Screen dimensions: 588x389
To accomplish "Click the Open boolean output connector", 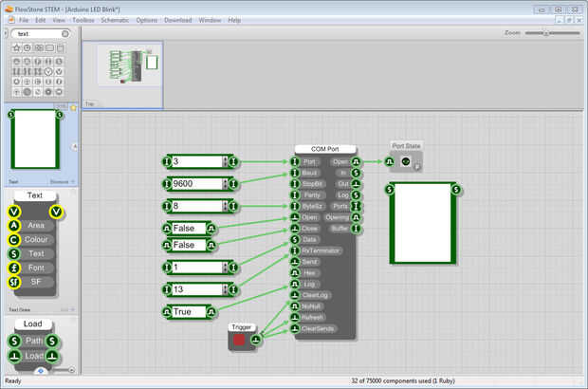I will pos(356,161).
